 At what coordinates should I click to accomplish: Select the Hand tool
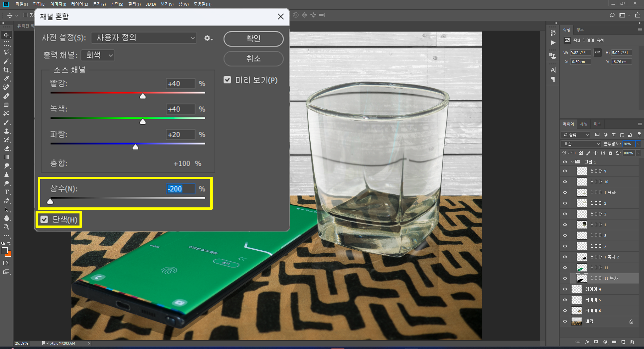(x=6, y=218)
